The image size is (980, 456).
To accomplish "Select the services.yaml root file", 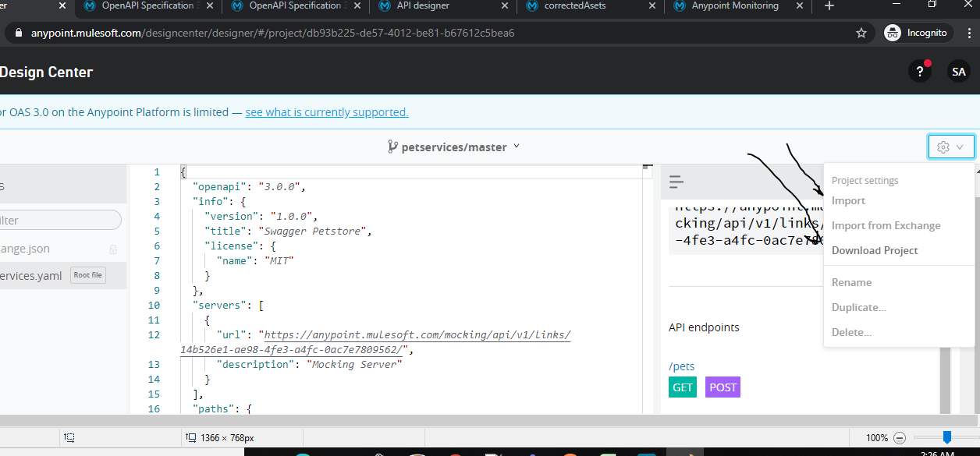I will click(x=31, y=275).
